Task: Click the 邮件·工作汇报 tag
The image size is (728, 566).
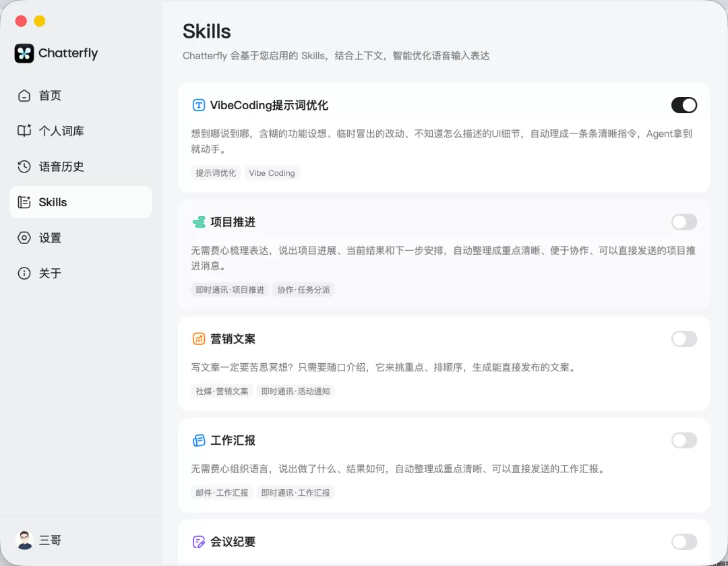Action: click(222, 493)
